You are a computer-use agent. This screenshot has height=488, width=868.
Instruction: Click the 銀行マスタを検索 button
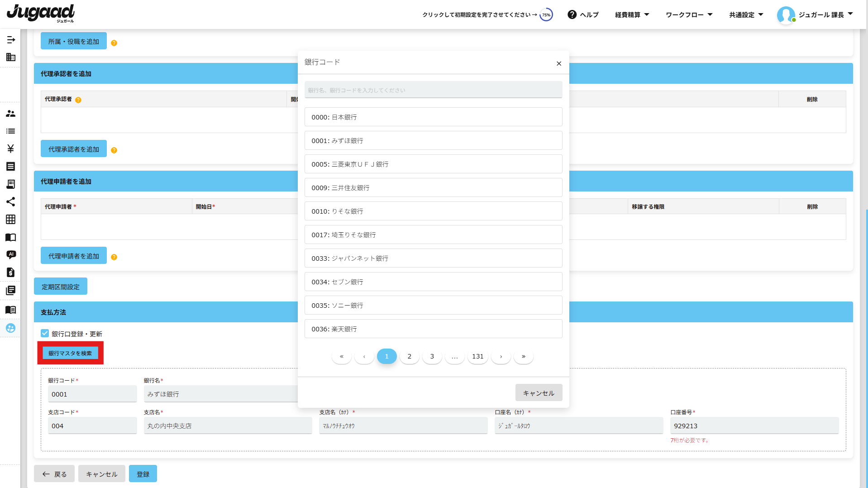pos(70,353)
